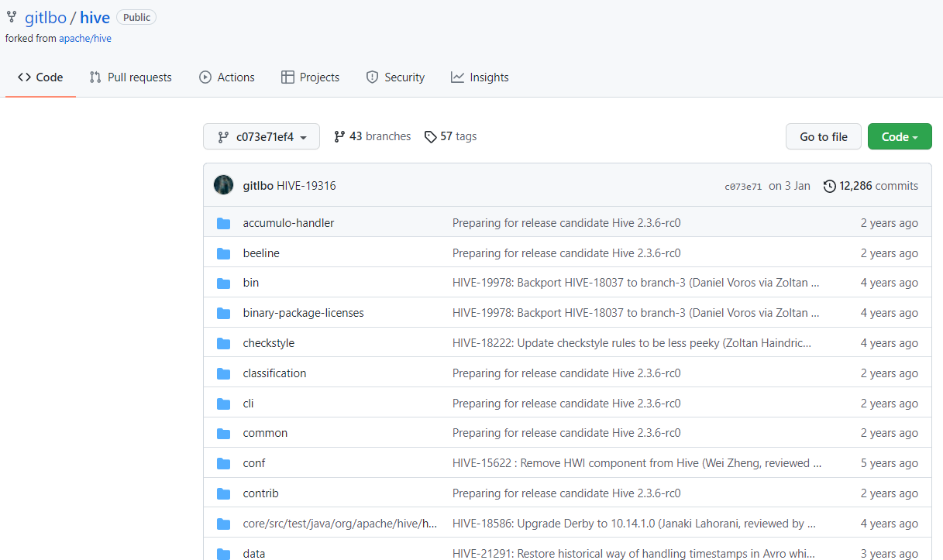This screenshot has width=943, height=560.
Task: Open the HIVE-19316 latest commit message
Action: click(x=306, y=186)
